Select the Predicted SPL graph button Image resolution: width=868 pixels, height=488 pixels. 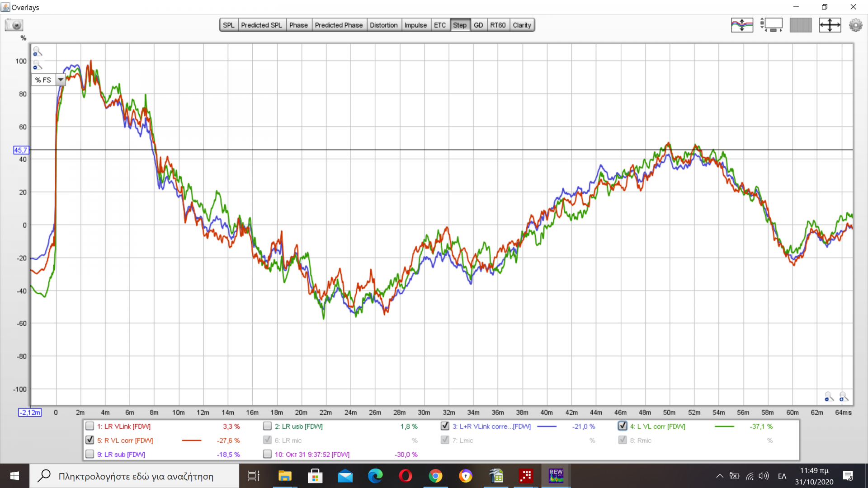click(261, 25)
